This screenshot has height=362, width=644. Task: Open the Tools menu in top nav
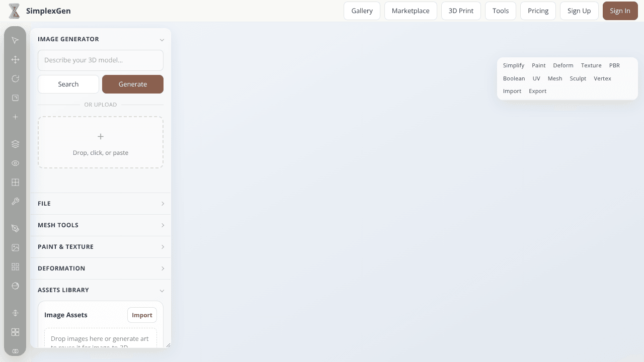click(x=501, y=11)
